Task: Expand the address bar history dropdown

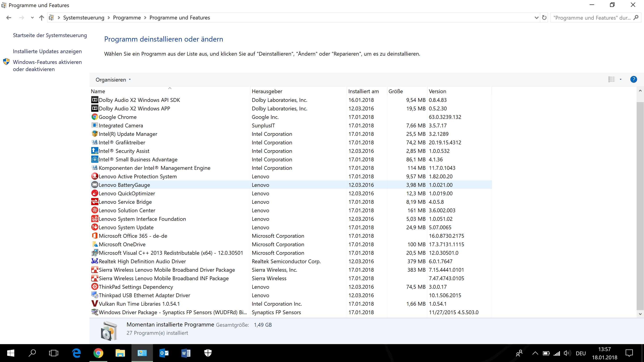Action: tap(536, 18)
